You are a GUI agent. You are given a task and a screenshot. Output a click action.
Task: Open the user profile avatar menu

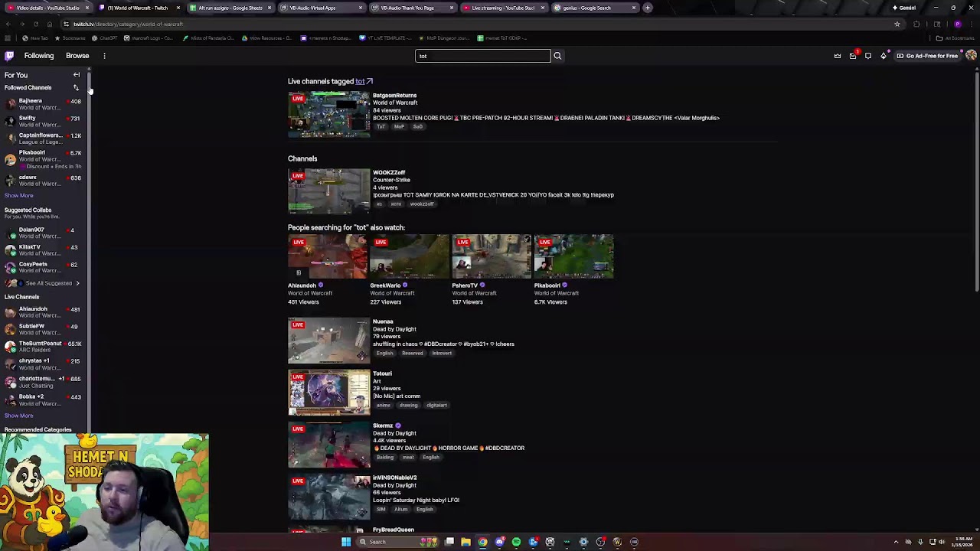(x=971, y=56)
